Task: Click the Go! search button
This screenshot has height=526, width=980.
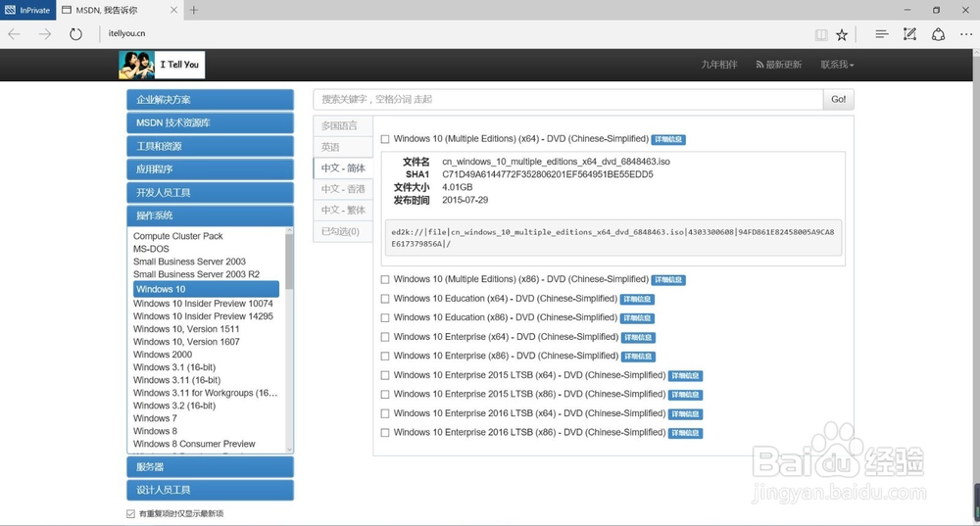Action: point(838,99)
